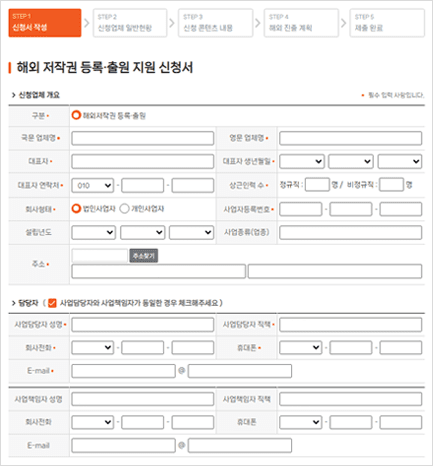Open the 설립년도 day dropdown
The image size is (433, 466).
point(191,232)
